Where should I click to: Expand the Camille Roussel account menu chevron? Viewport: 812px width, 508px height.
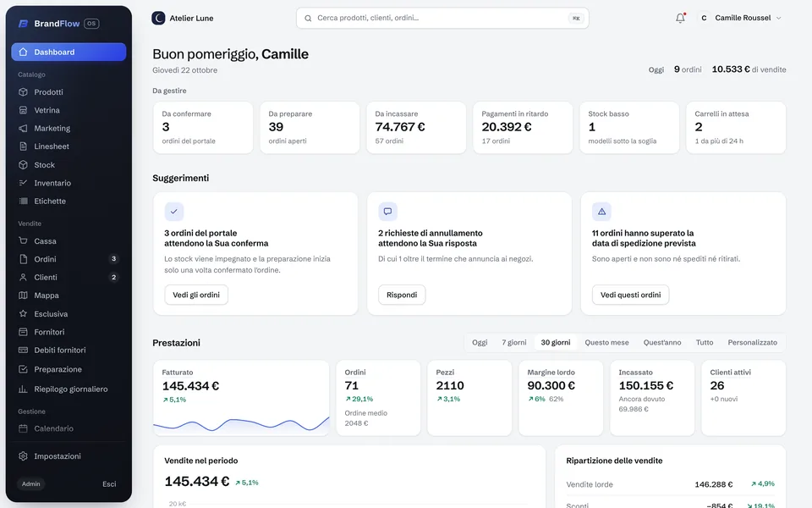point(778,18)
